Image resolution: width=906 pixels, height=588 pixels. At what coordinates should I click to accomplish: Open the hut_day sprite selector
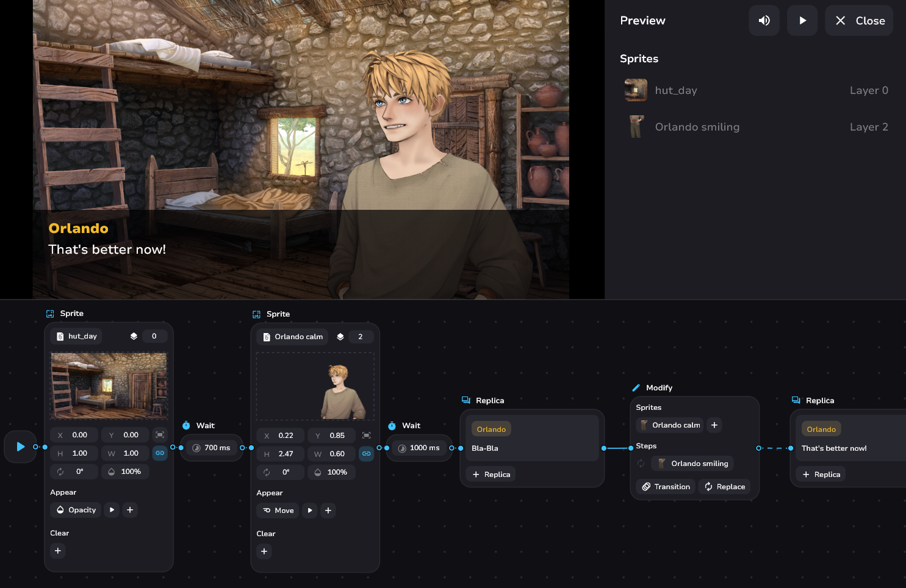[77, 336]
